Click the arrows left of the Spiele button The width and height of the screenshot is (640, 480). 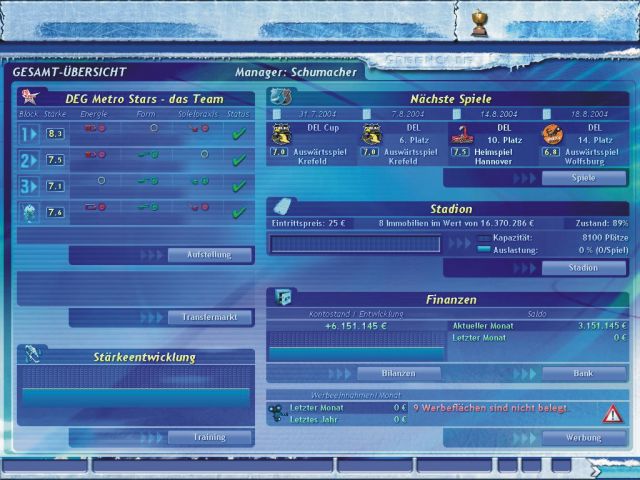pyautogui.click(x=524, y=178)
